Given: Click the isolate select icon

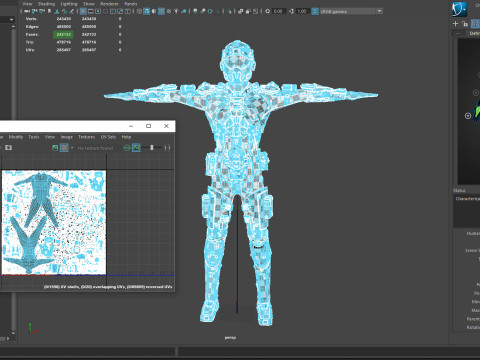Looking at the screenshot, I should pyautogui.click(x=228, y=11).
